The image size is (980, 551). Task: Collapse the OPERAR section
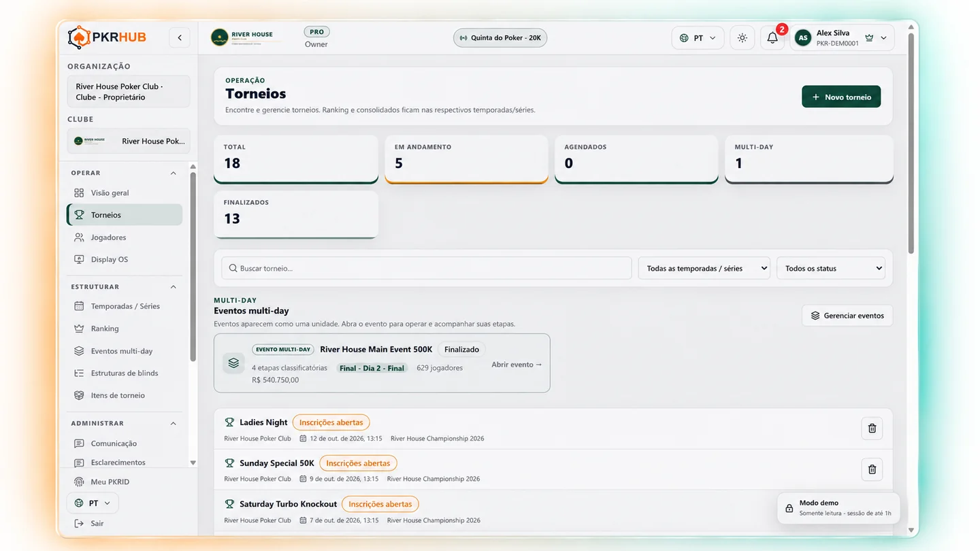click(x=173, y=173)
